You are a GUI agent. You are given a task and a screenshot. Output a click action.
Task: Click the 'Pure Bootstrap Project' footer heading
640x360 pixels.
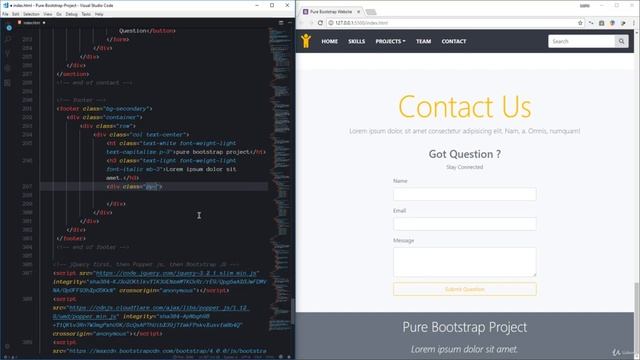coord(464,327)
